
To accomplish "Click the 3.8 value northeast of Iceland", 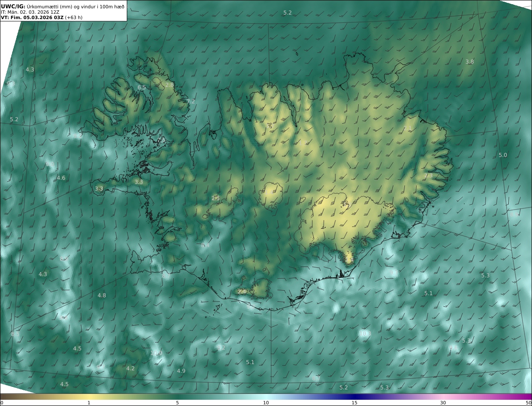I will [x=469, y=61].
